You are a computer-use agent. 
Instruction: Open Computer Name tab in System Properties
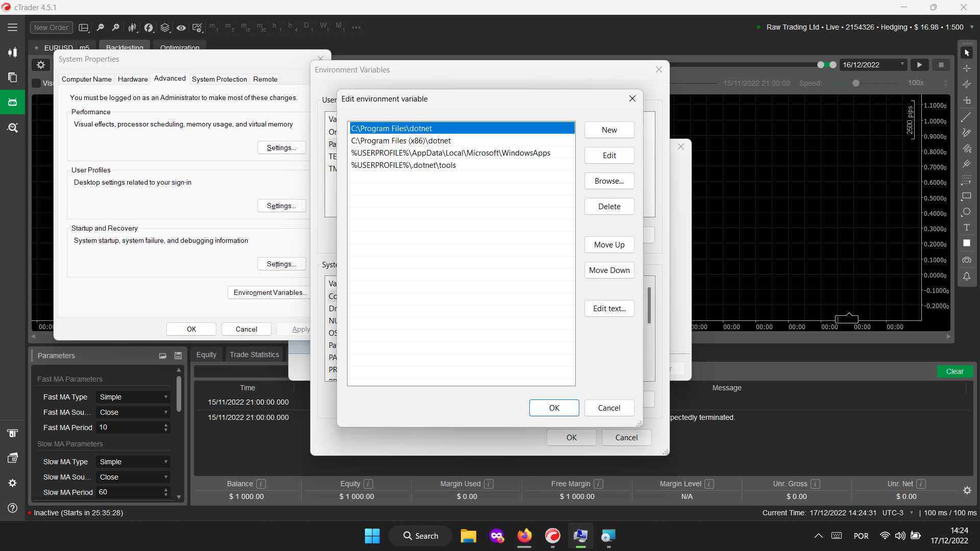click(87, 79)
